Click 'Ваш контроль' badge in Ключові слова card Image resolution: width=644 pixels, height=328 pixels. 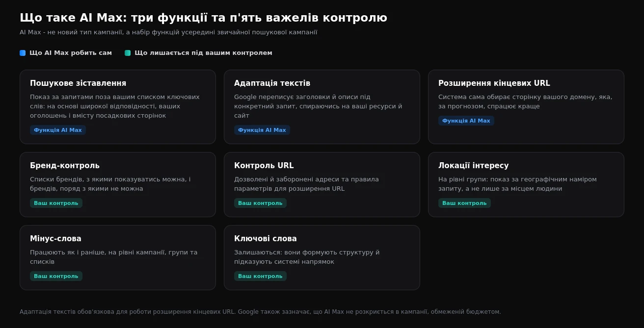click(260, 276)
